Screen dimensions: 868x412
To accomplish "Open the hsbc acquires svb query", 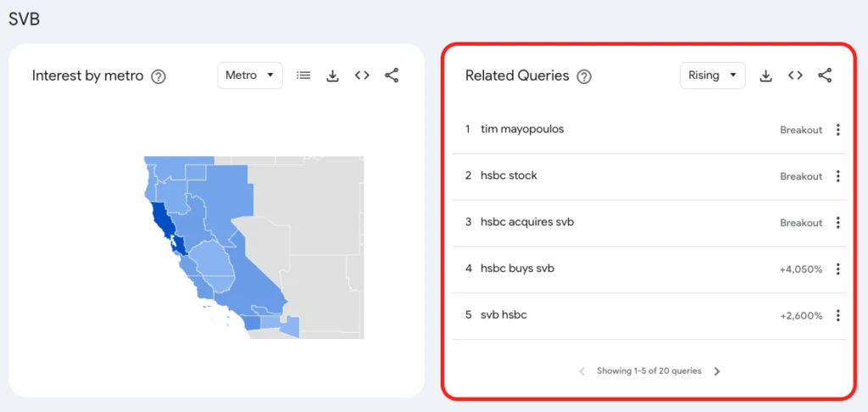I will click(x=527, y=222).
